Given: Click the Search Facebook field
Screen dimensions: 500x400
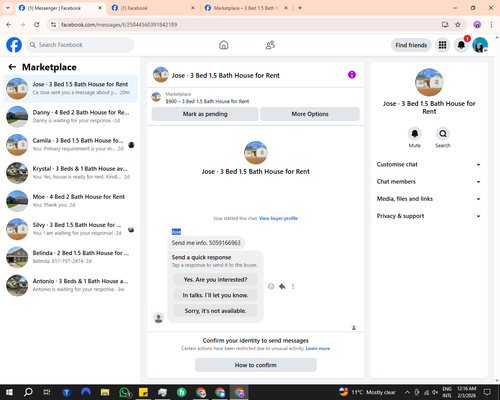Looking at the screenshot, I should point(80,45).
